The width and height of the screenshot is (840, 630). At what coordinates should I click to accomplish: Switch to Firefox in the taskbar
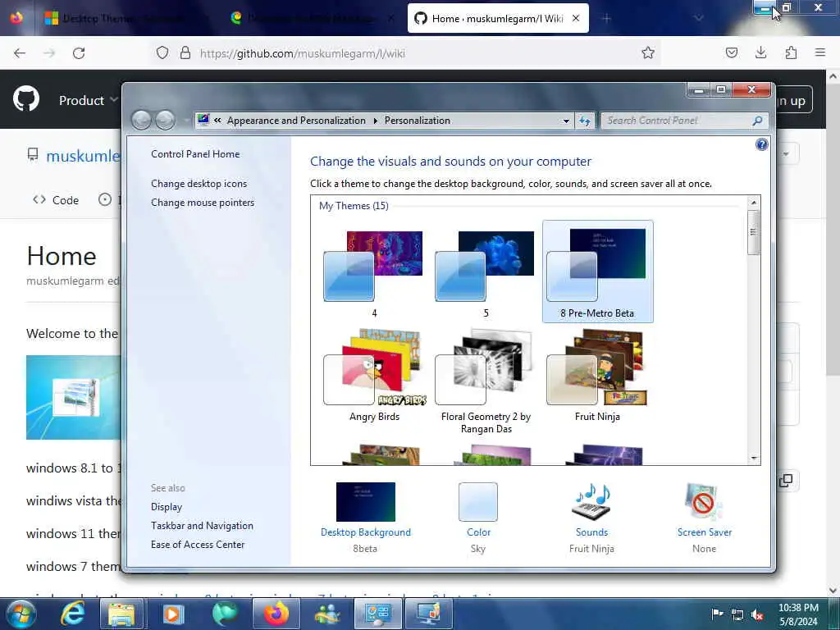(276, 614)
